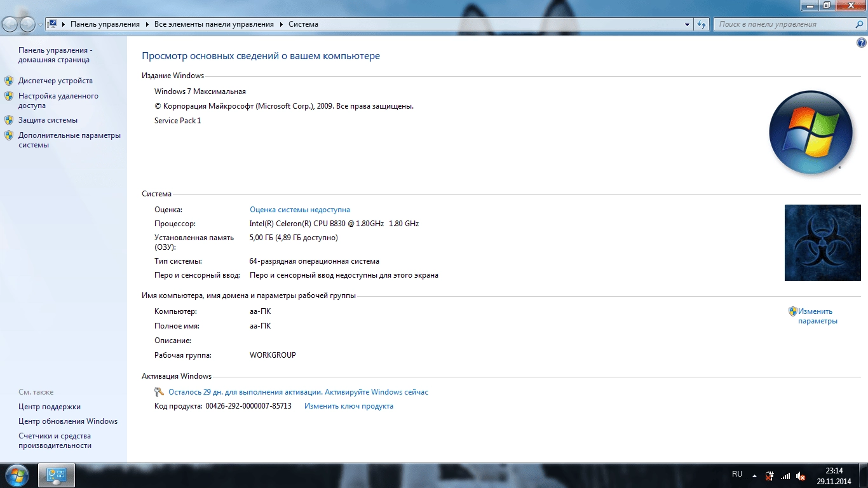
Task: Click the Control Panel taskbar button
Action: click(57, 475)
